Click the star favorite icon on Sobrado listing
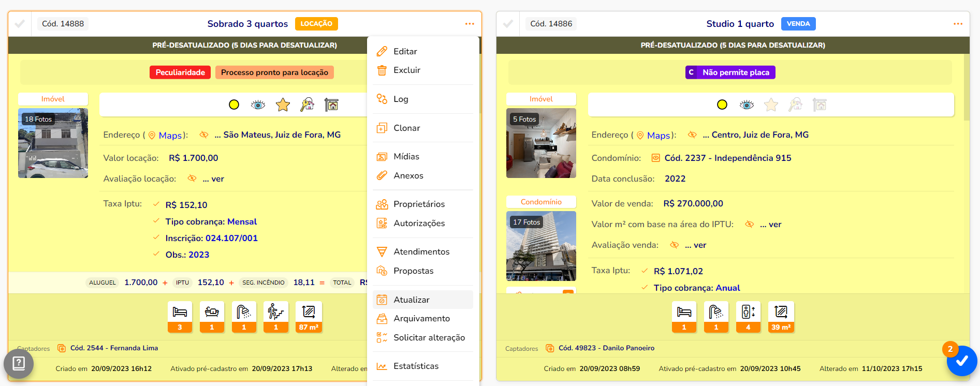The image size is (980, 386). click(283, 105)
